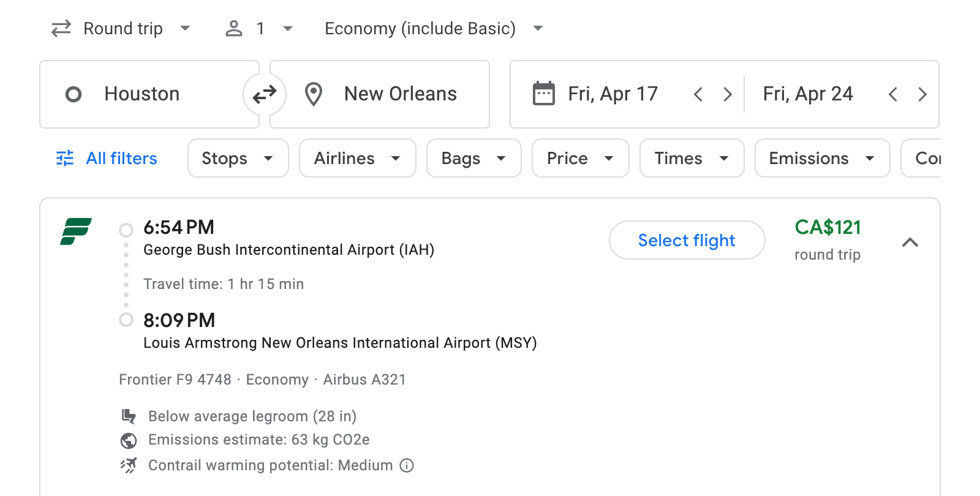Open the Airlines filter
This screenshot has width=980, height=496.
pos(357,158)
